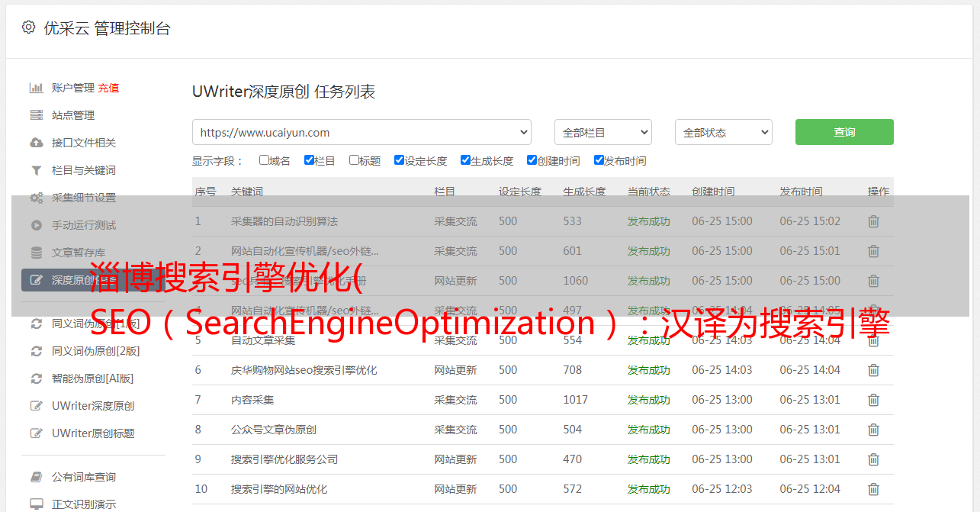Open 同义词伪原创[2版] menu item
The image size is (980, 512).
click(x=96, y=351)
